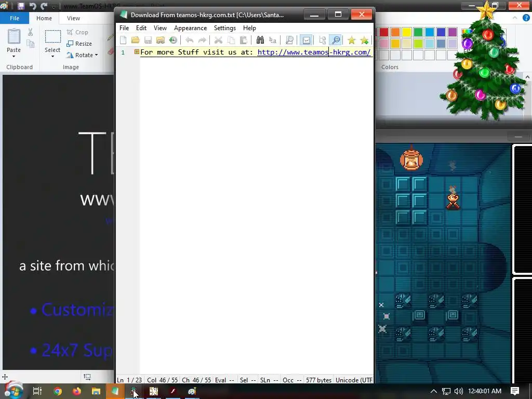Launch Firefox from the taskbar
This screenshot has width=532, height=399.
coord(77,391)
